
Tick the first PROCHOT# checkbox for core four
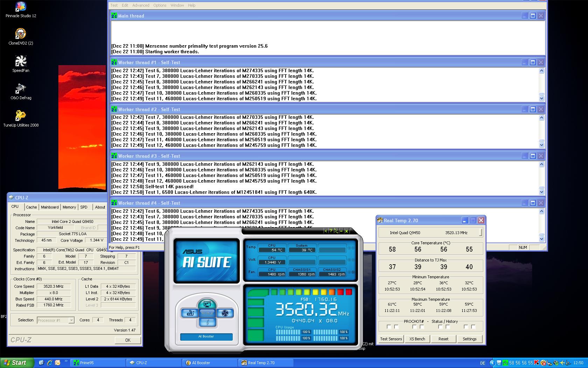click(466, 327)
